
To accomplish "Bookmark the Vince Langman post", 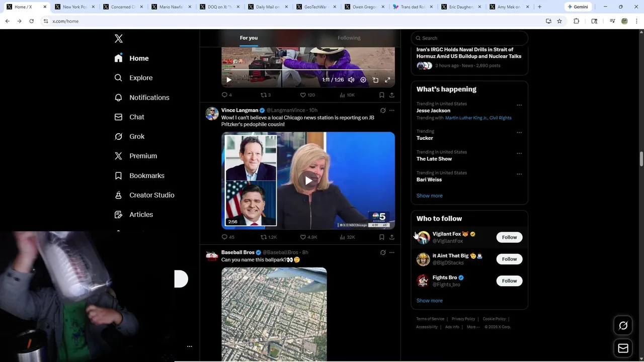I will click(381, 237).
